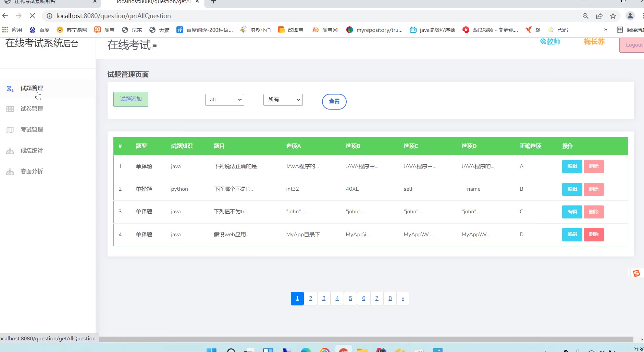
Task: Go to pagination page 3
Action: click(x=324, y=299)
